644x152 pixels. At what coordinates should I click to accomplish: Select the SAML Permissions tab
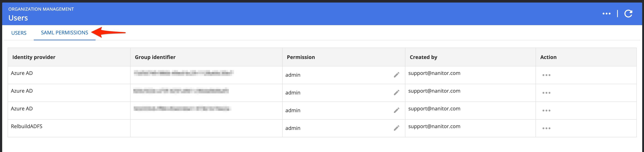click(x=64, y=33)
